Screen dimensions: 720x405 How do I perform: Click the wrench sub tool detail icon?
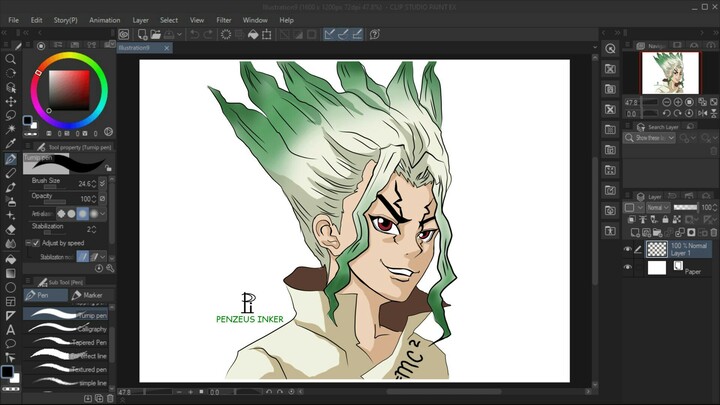pyautogui.click(x=110, y=268)
